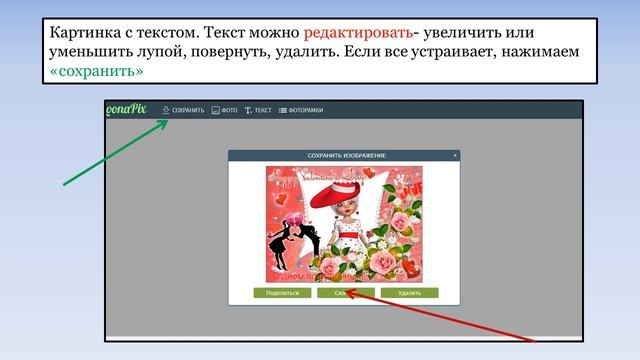
Task: Click the frames list icon
Action: click(282, 110)
